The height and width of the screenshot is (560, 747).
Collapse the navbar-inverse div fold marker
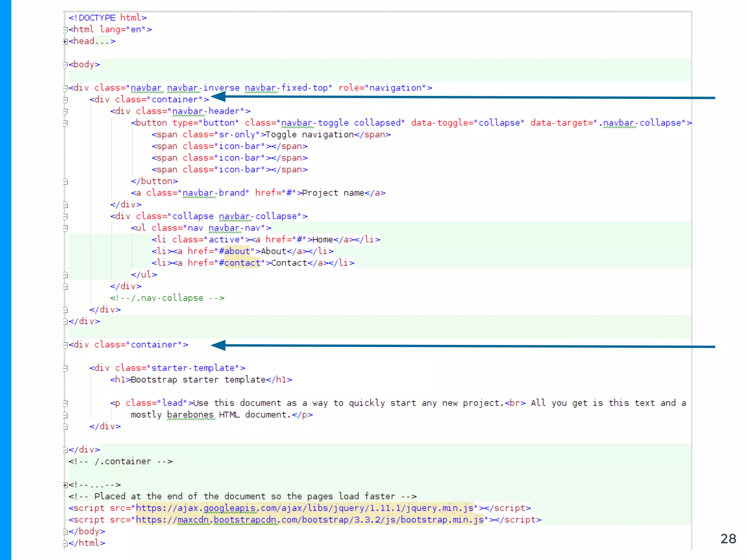click(x=65, y=88)
